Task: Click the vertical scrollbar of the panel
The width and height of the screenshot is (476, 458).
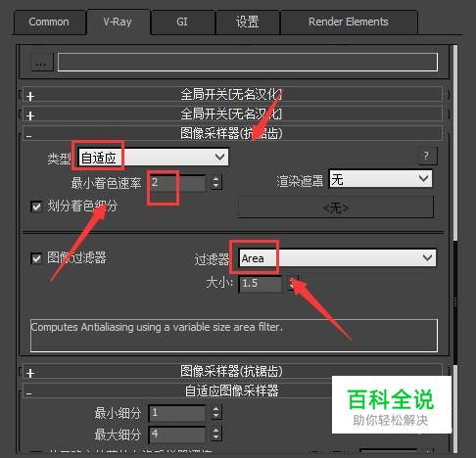Action: tap(455, 248)
